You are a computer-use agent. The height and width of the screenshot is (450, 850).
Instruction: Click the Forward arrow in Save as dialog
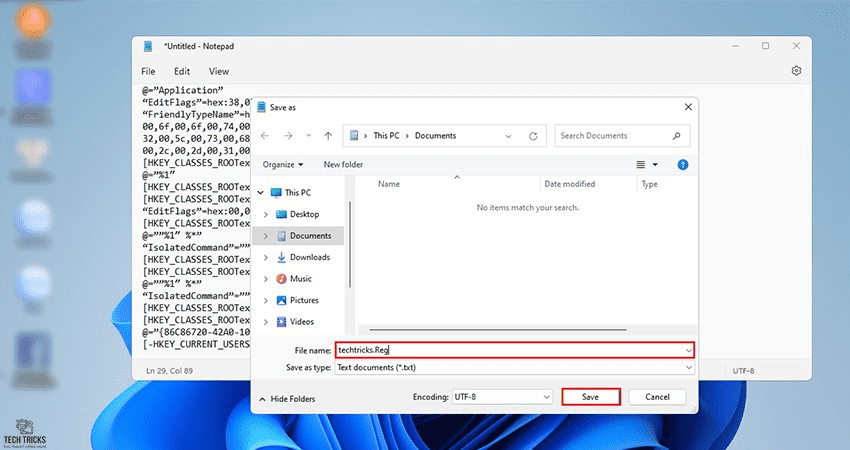(288, 136)
